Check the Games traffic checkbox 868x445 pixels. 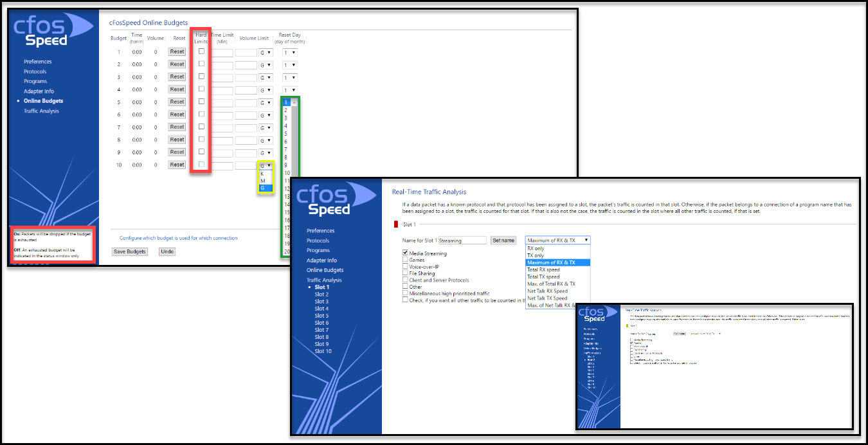(405, 260)
